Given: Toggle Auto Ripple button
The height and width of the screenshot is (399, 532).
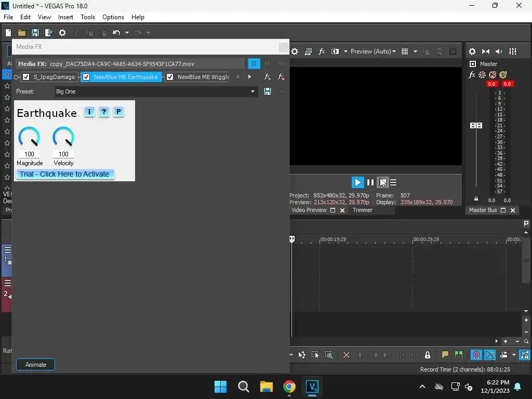Looking at the screenshot, I should (x=503, y=355).
